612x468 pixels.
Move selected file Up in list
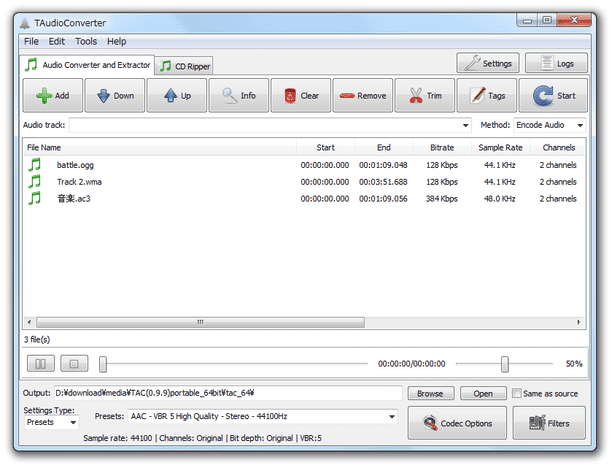[177, 96]
